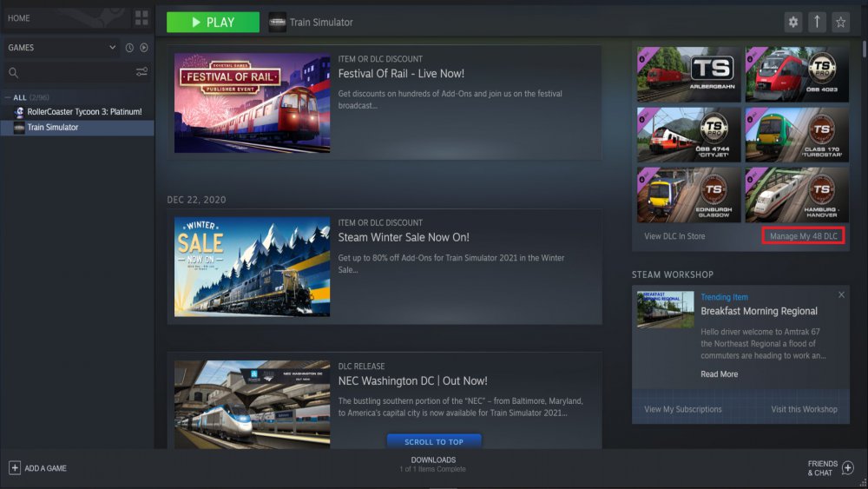Open ÖBB 4023 DLC thumbnail

click(x=797, y=74)
